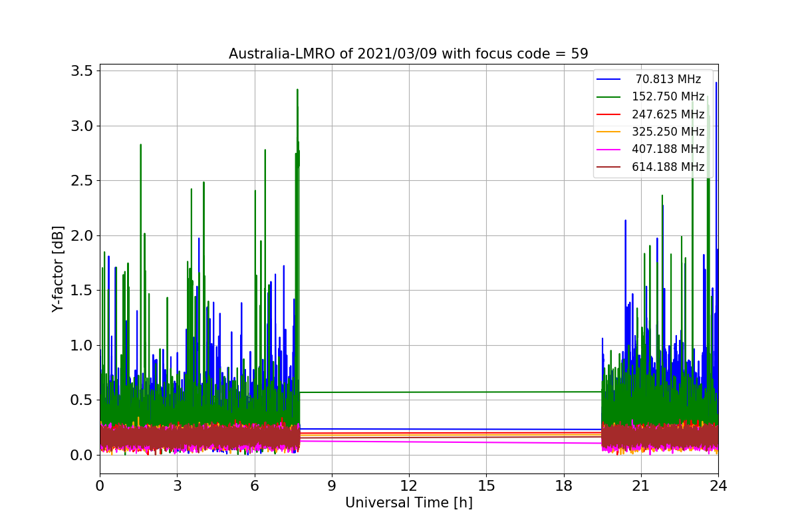Click the 2.0 tick on the y-axis

point(81,235)
